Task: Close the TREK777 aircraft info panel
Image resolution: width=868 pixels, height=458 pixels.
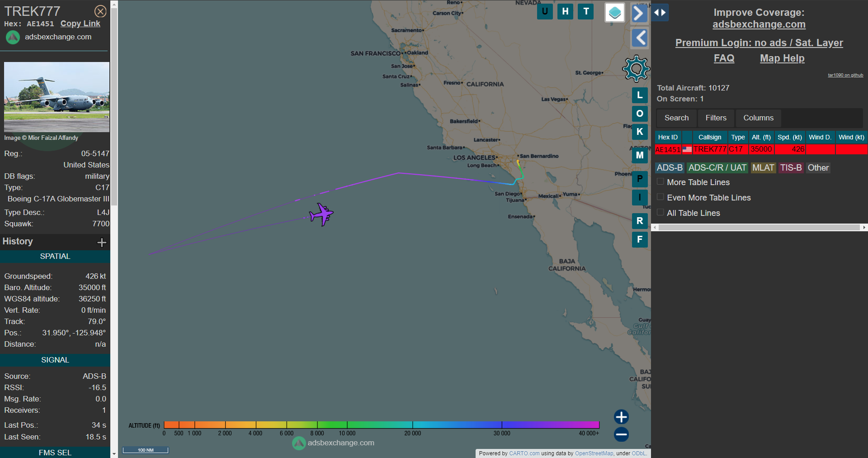Action: [x=100, y=11]
